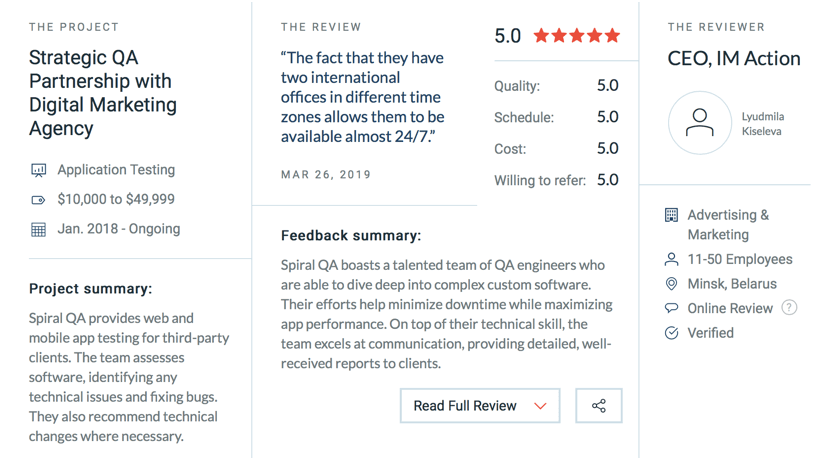Click the Advertising & Marketing building icon
The height and width of the screenshot is (458, 837).
[671, 215]
